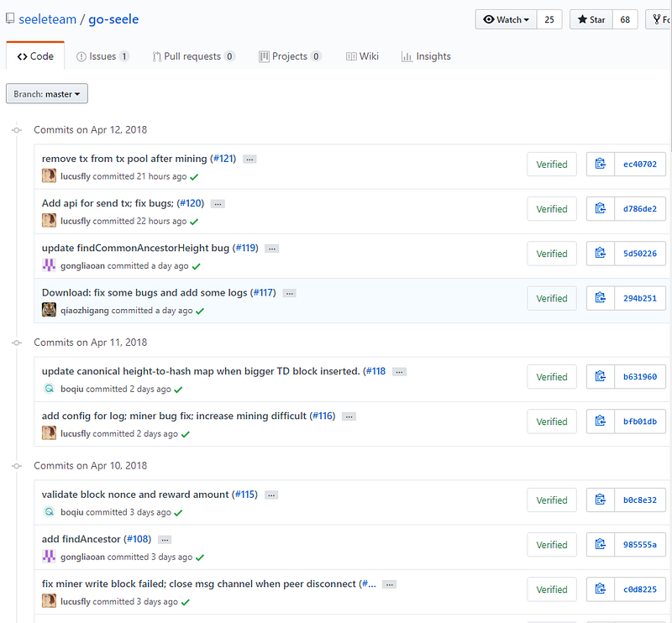Image resolution: width=672 pixels, height=623 pixels.
Task: Click qiaozhigang avatar on commit #117
Action: point(49,310)
